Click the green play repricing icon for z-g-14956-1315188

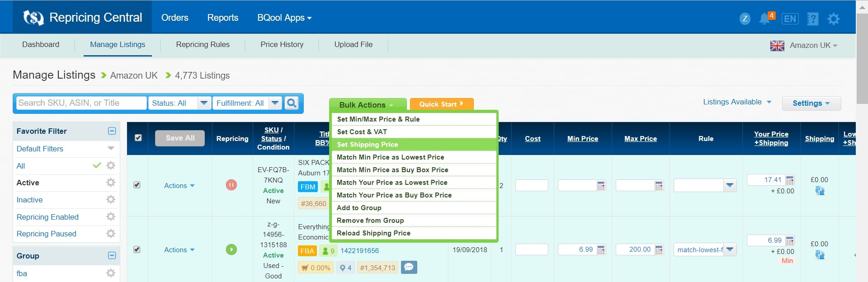pyautogui.click(x=231, y=249)
